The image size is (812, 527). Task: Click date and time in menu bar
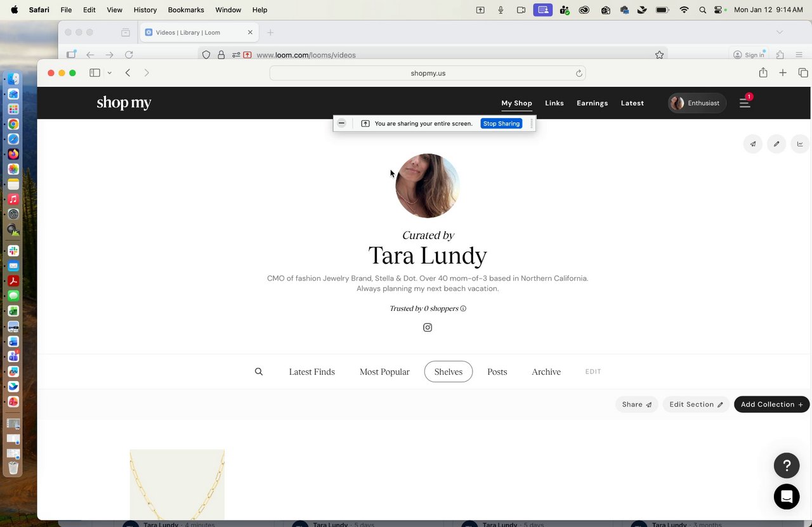coord(768,10)
